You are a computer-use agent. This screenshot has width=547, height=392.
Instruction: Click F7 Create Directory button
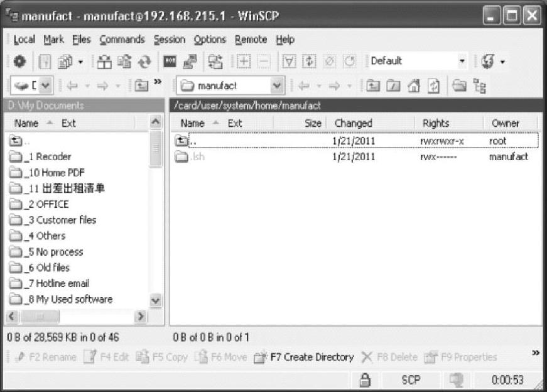click(x=303, y=357)
